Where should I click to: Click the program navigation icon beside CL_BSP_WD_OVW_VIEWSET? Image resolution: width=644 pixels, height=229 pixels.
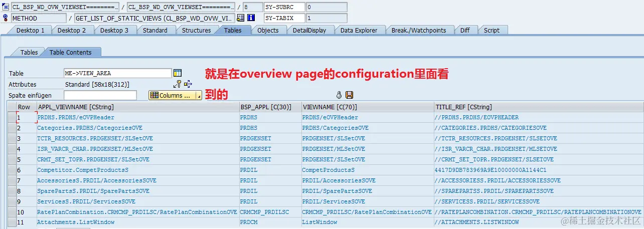click(6, 7)
